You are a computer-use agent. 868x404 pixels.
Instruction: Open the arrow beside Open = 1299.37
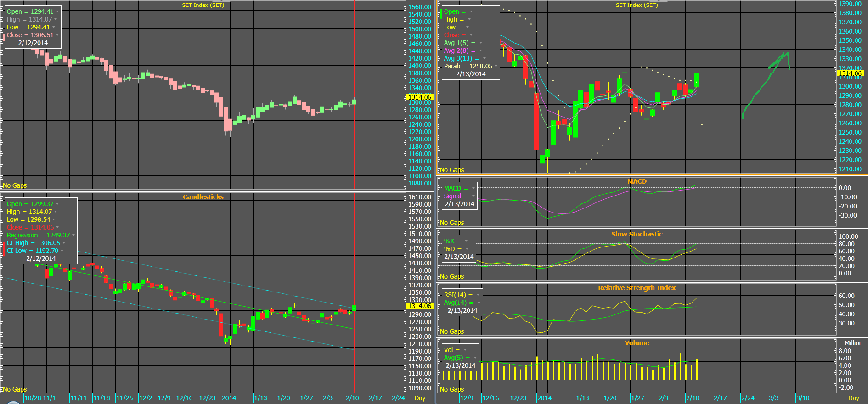(x=57, y=204)
